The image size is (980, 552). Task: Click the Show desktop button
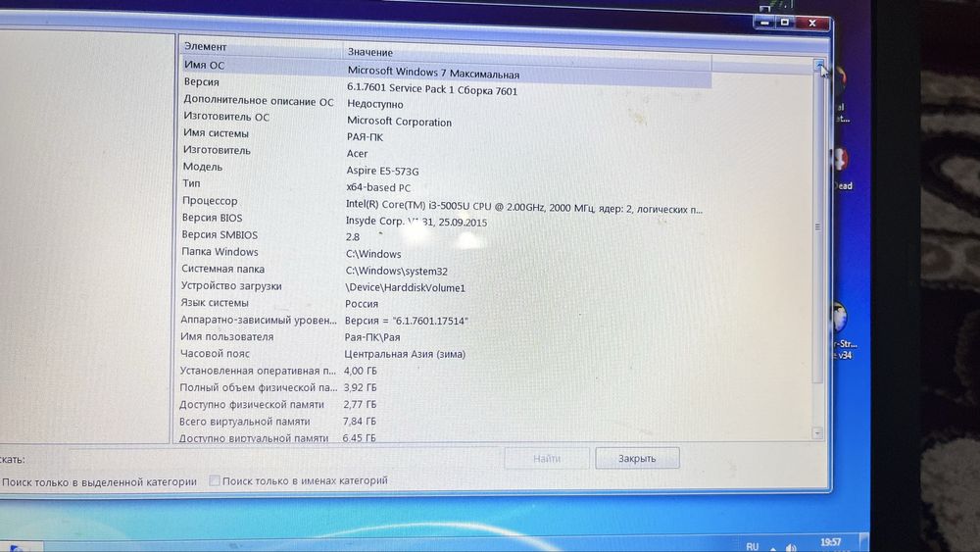pyautogui.click(x=863, y=542)
